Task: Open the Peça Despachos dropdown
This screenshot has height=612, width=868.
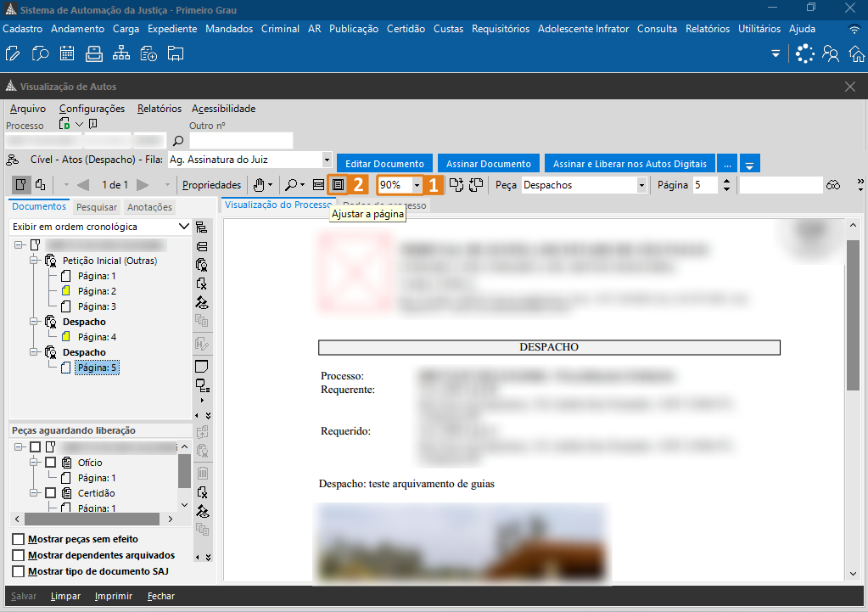Action: [641, 185]
